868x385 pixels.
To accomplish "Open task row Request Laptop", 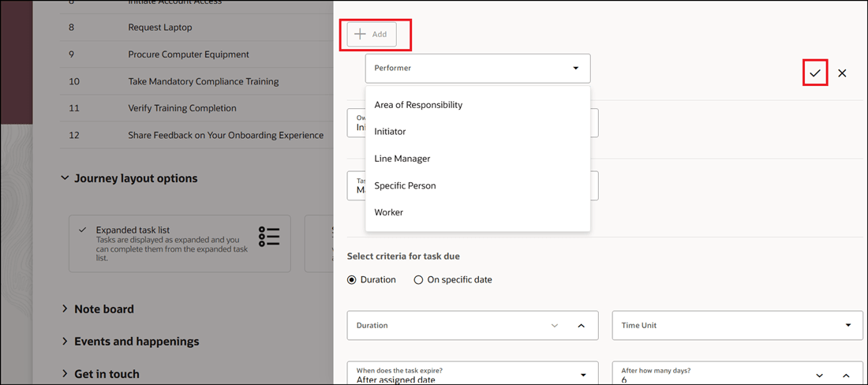I will tap(196, 27).
